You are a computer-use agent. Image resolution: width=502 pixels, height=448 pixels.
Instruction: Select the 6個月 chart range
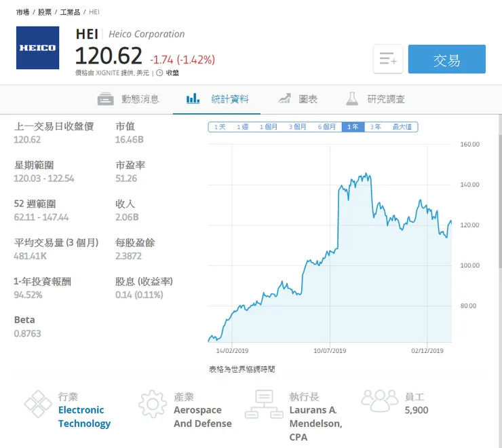326,127
